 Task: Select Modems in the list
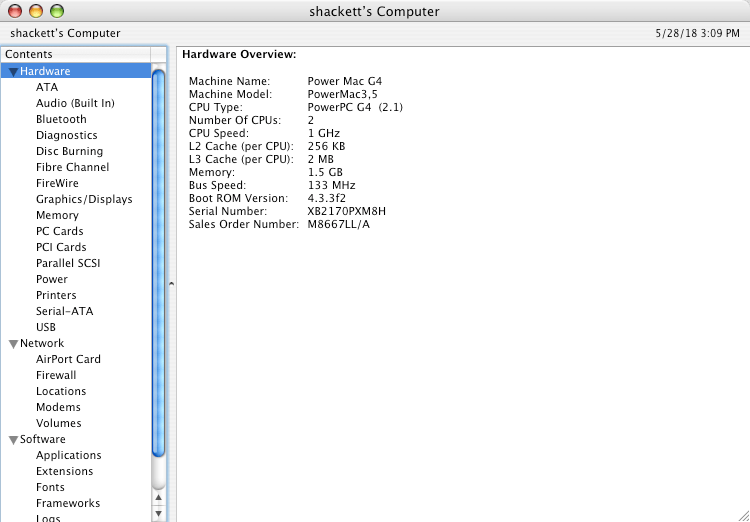tap(58, 407)
